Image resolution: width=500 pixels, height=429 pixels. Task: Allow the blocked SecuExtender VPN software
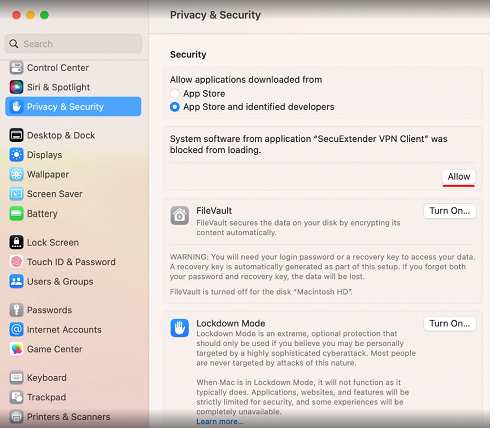(459, 177)
